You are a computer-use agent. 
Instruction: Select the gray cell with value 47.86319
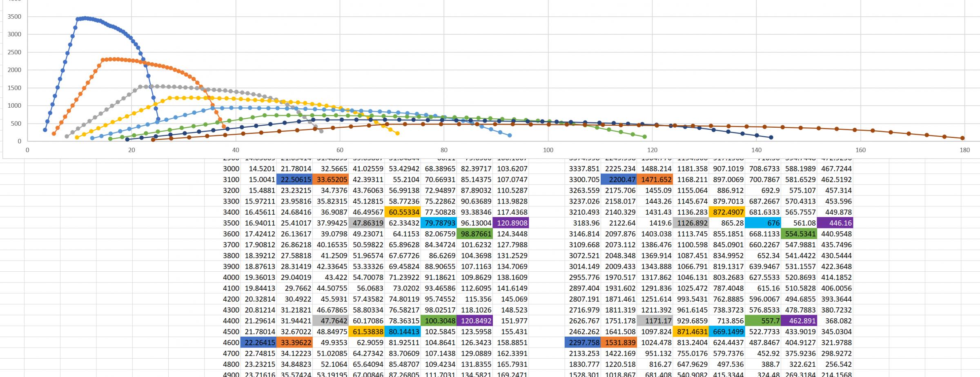tap(366, 223)
